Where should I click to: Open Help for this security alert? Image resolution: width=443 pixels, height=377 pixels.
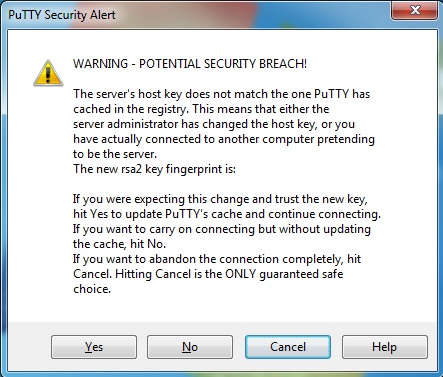pyautogui.click(x=385, y=347)
